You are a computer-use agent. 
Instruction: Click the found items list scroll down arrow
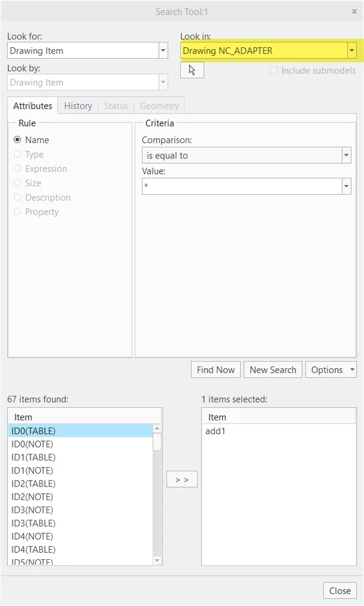[157, 561]
